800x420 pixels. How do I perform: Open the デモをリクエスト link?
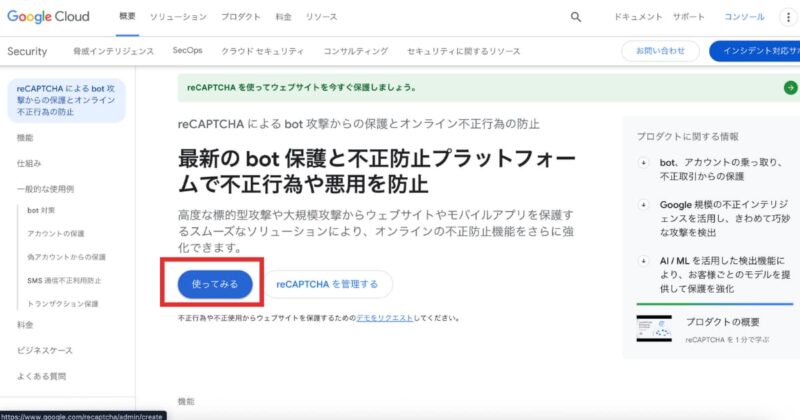(385, 318)
